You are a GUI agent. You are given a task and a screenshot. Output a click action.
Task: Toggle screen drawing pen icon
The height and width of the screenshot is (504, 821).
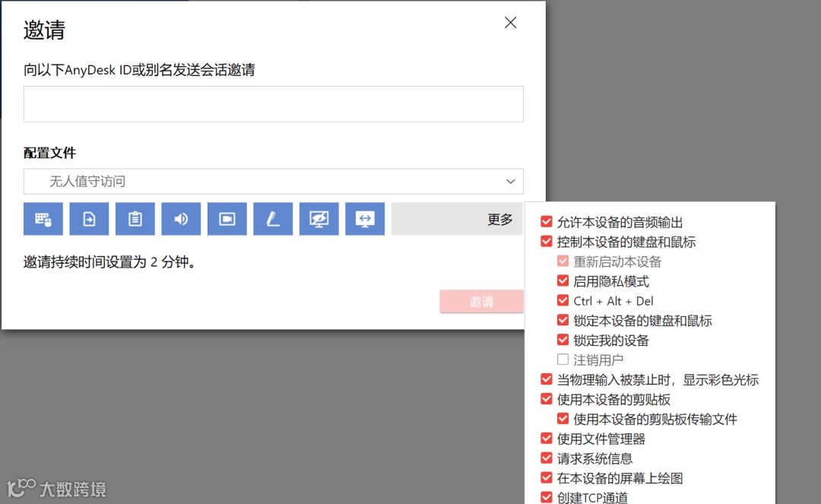[x=273, y=219]
